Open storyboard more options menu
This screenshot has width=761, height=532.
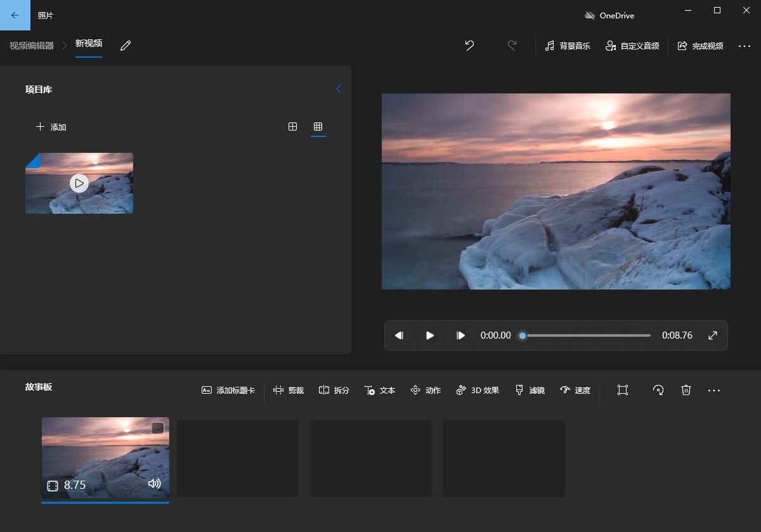coord(714,390)
